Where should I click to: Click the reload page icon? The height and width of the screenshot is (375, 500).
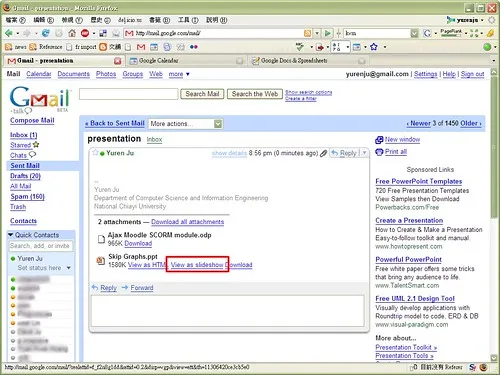46,33
